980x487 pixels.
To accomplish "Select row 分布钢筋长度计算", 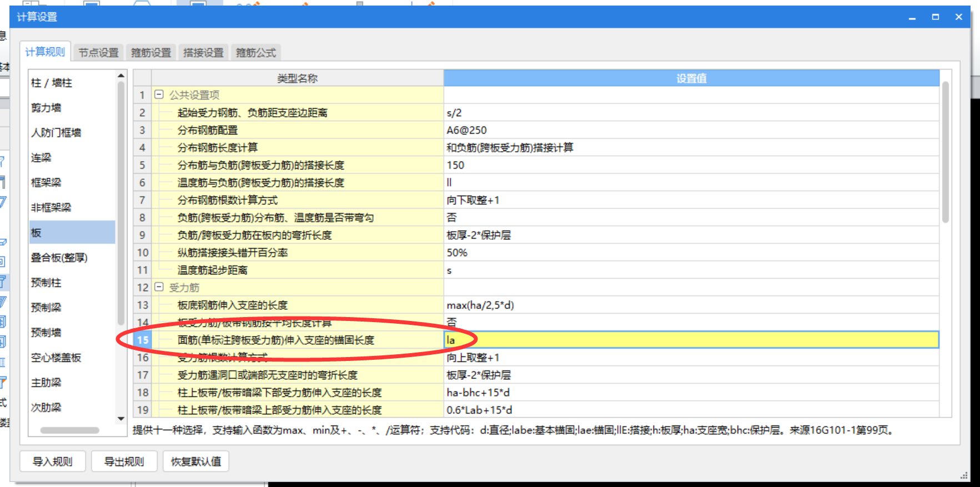I will click(x=298, y=148).
